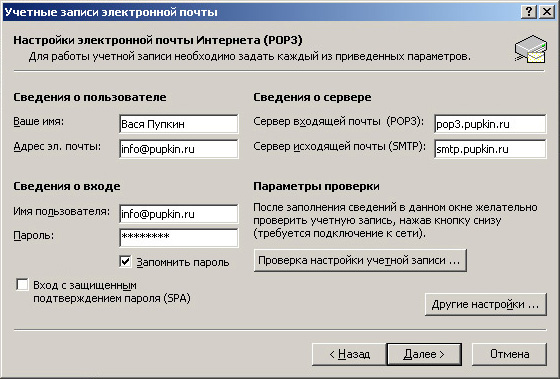
Task: Click Проверка настройки учетной записи button
Action: [360, 260]
